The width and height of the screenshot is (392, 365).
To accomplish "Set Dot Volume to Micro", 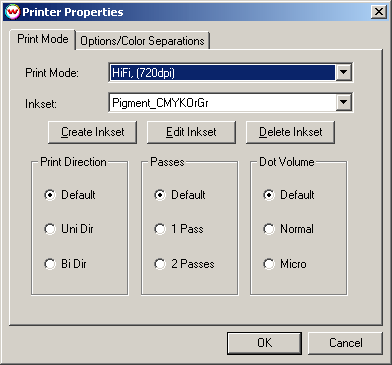I will 269,264.
